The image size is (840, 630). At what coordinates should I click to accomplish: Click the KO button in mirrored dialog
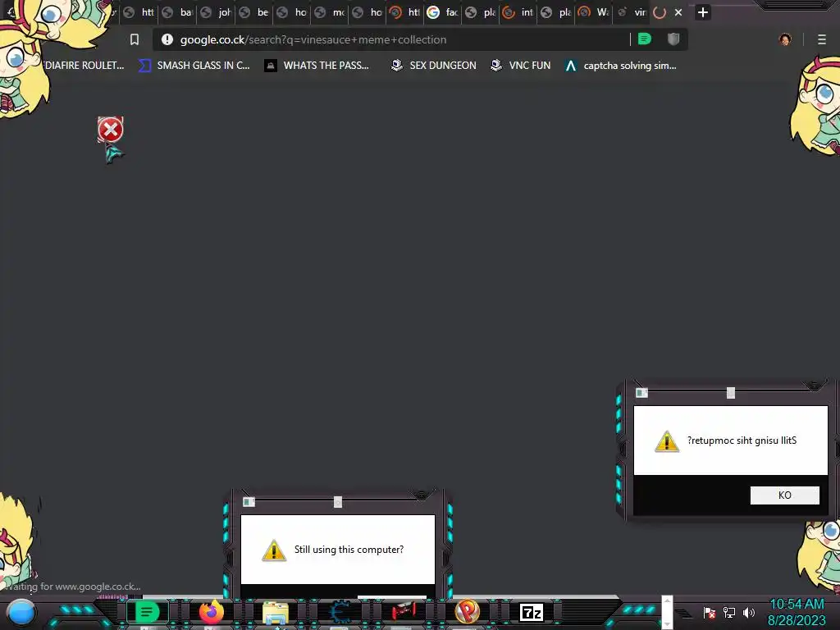click(785, 495)
